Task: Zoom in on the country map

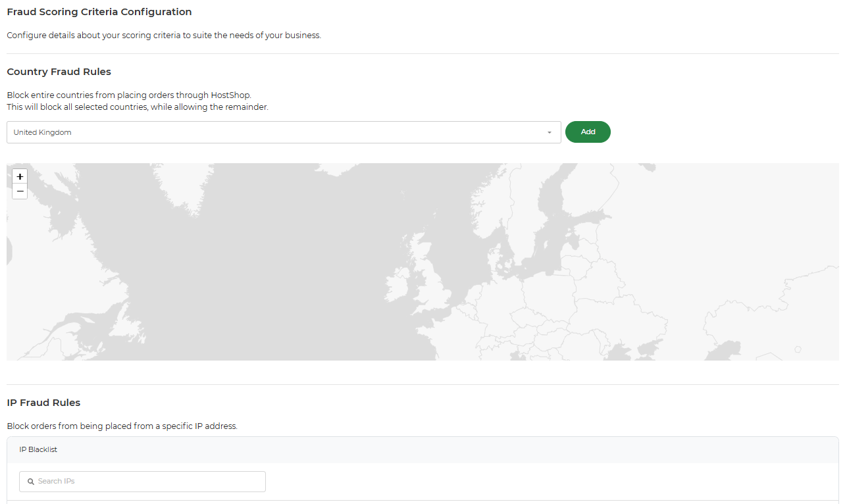Action: point(20,176)
